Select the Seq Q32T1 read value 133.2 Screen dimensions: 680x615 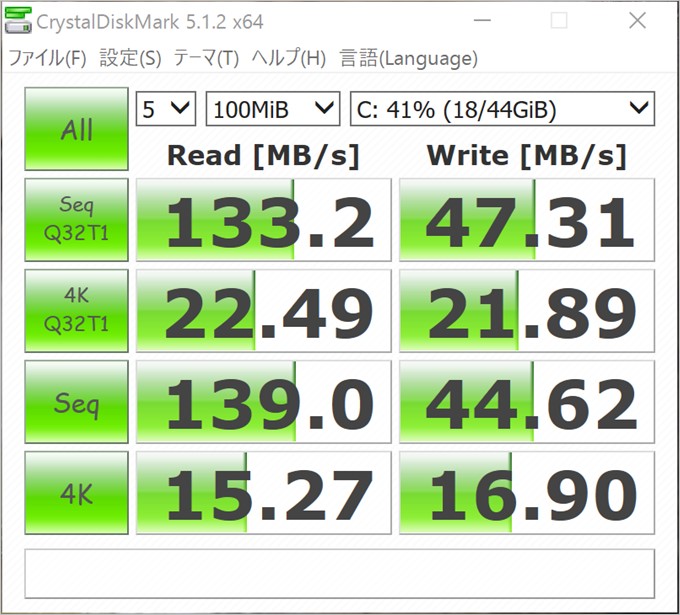pos(264,220)
